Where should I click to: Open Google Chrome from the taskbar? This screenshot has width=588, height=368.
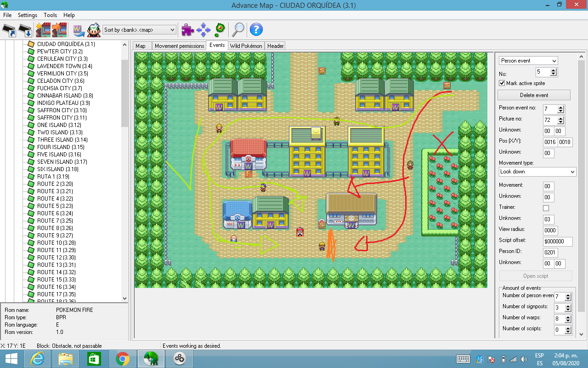(122, 358)
